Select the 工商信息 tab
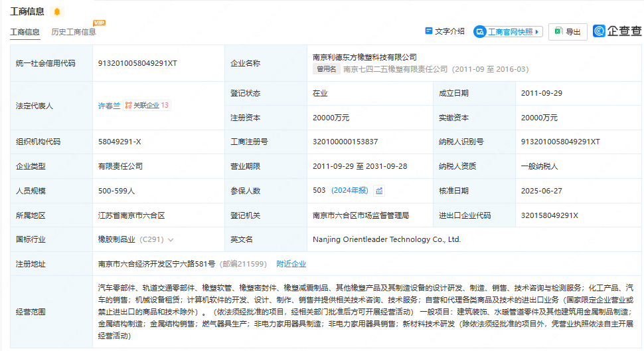Viewport: 644px width, 351px height. pyautogui.click(x=25, y=32)
